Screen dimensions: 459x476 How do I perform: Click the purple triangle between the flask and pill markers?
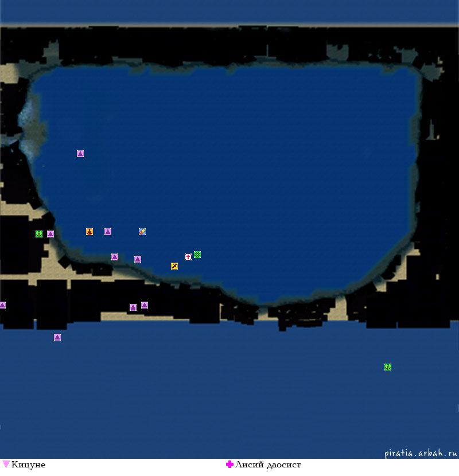[108, 232]
